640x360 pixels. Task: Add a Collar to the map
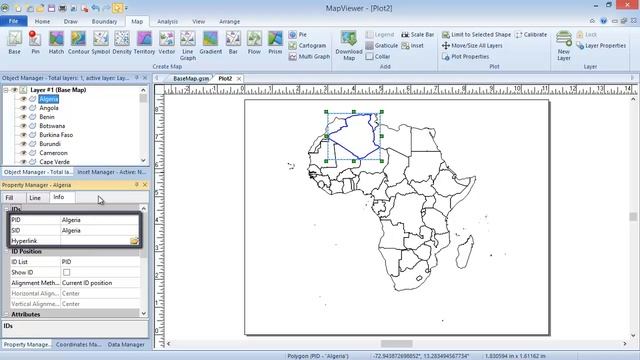pyautogui.click(x=378, y=57)
